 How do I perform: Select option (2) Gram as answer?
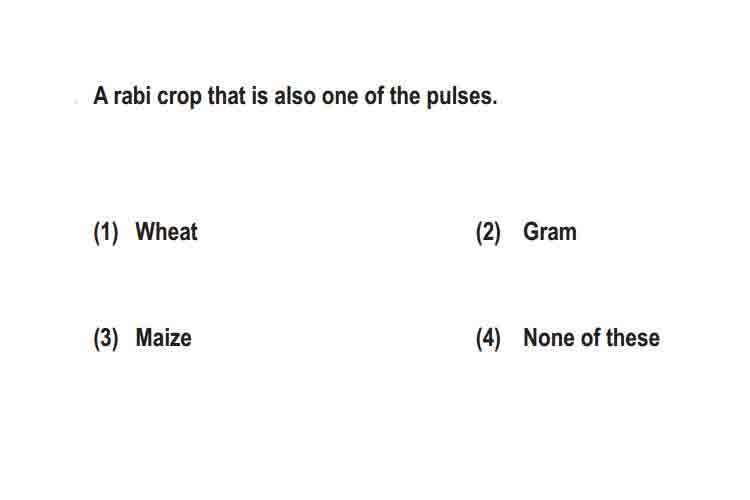pyautogui.click(x=526, y=232)
